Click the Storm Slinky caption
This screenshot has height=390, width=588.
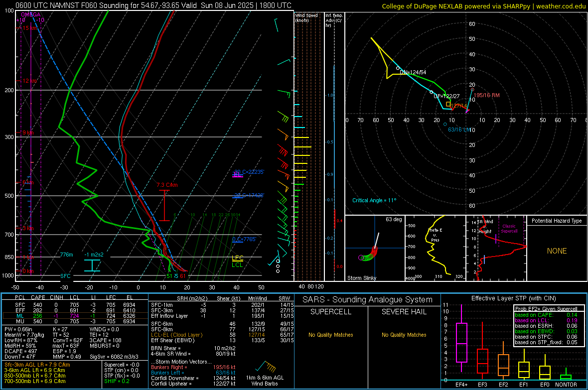point(362,278)
